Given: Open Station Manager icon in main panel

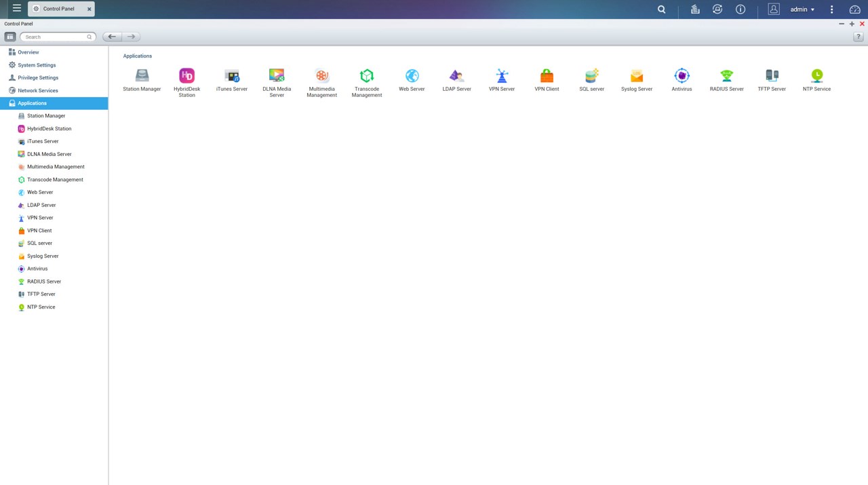Looking at the screenshot, I should point(142,75).
